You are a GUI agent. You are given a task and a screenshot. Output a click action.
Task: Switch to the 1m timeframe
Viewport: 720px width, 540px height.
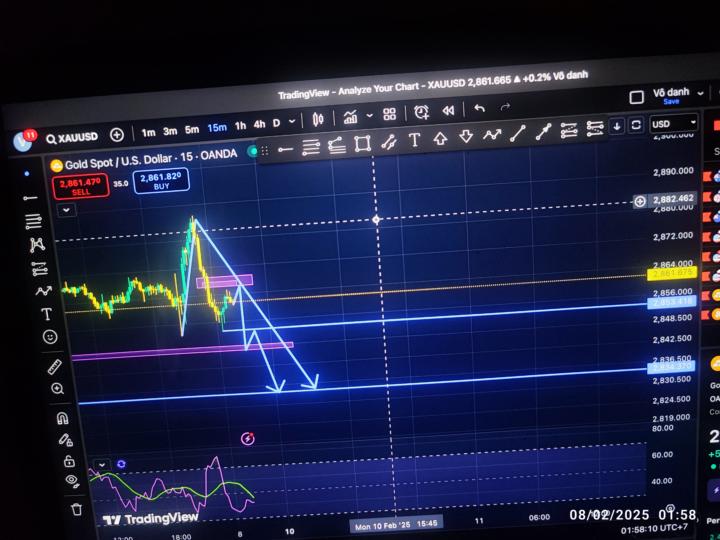click(148, 133)
